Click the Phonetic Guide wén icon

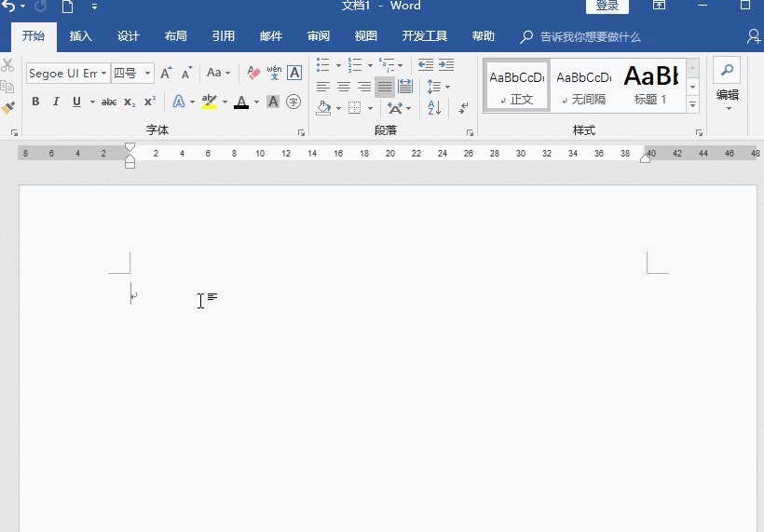(274, 73)
